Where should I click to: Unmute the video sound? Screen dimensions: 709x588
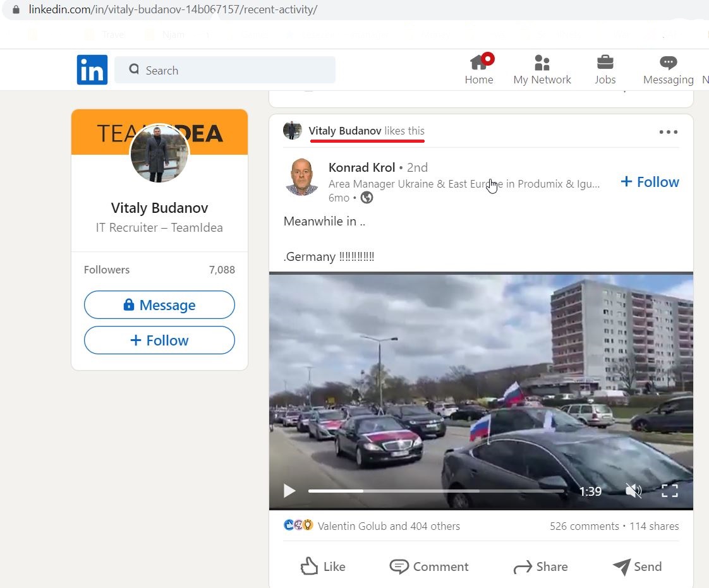pyautogui.click(x=634, y=490)
